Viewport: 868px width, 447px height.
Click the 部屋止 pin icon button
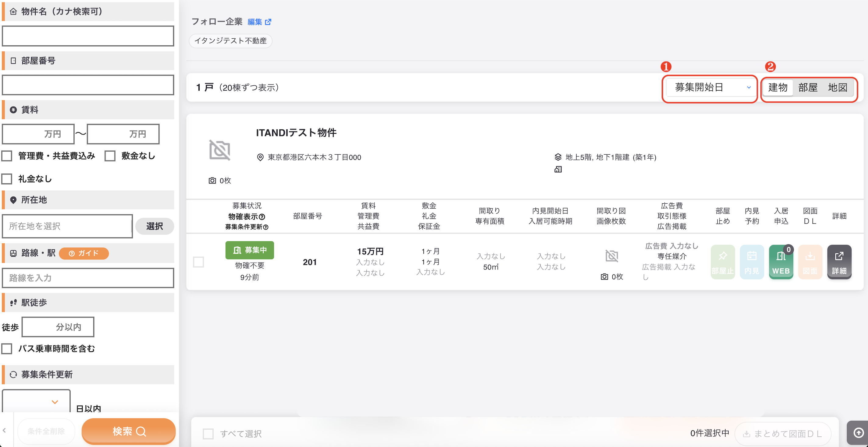(x=722, y=262)
